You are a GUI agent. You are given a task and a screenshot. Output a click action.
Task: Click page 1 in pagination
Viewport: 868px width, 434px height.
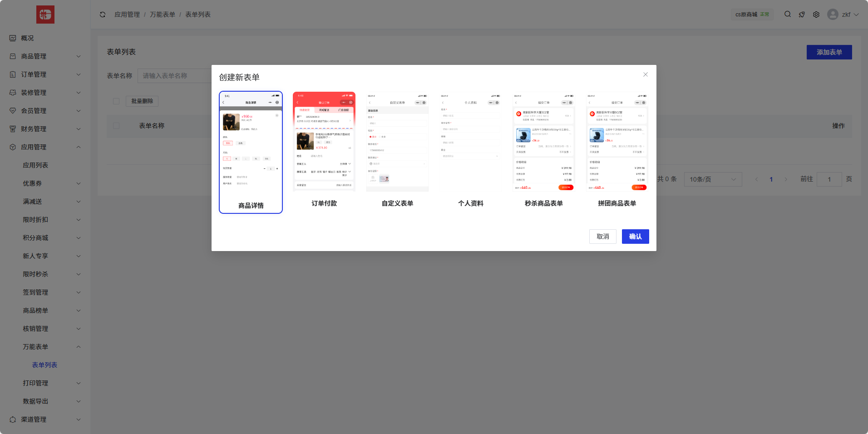[x=771, y=179]
